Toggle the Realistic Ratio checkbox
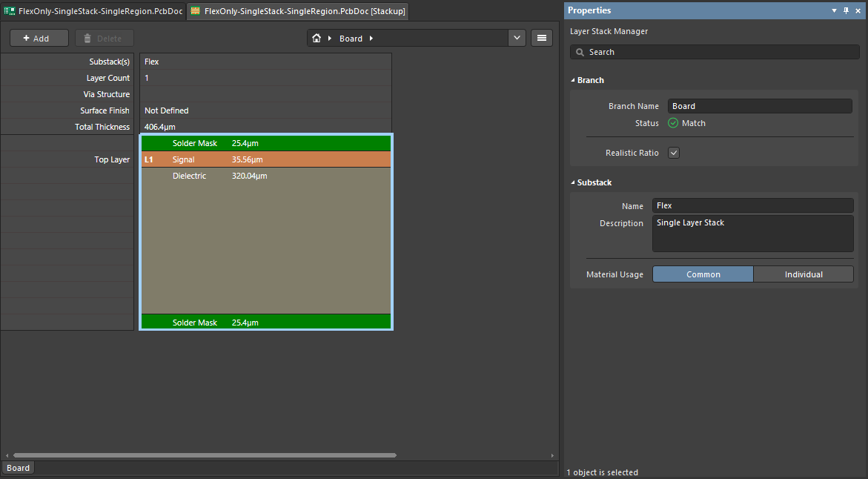 click(x=674, y=153)
